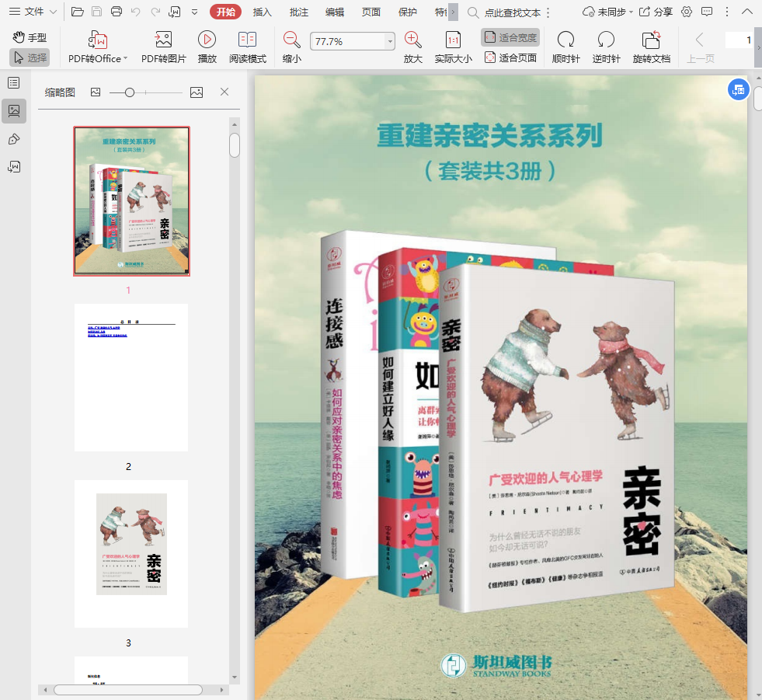
Task: Select the 保护 tab
Action: click(x=407, y=12)
